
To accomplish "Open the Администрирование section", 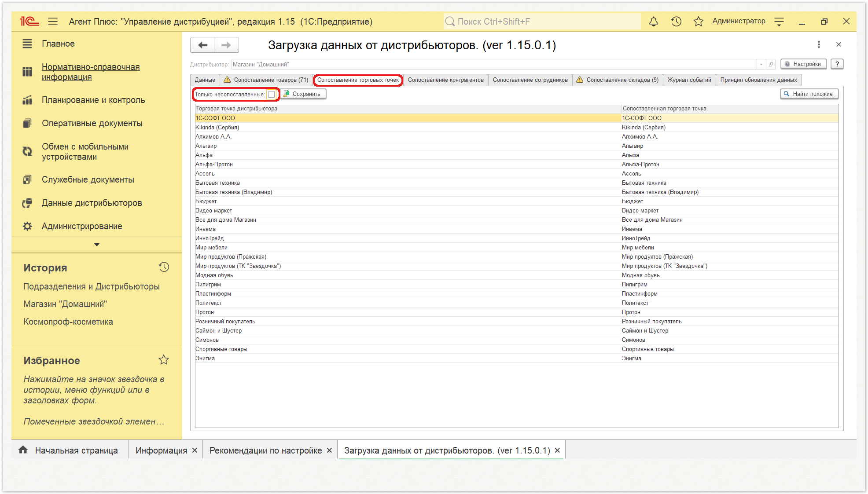I will 82,226.
